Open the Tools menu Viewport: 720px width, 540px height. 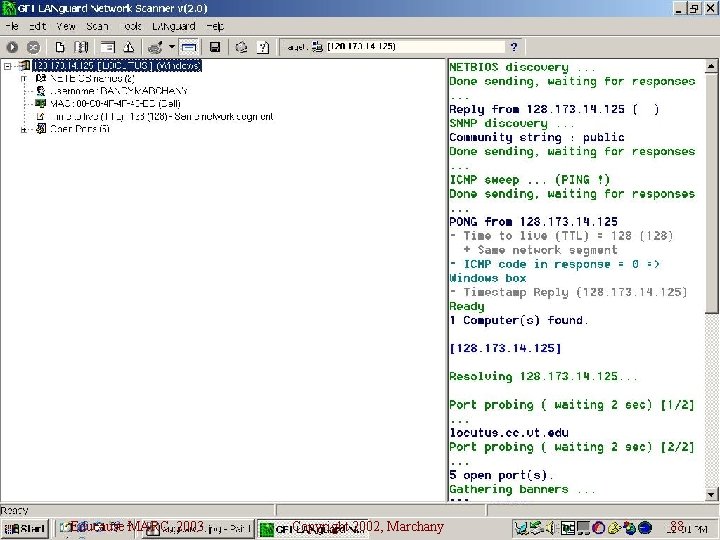pyautogui.click(x=132, y=26)
